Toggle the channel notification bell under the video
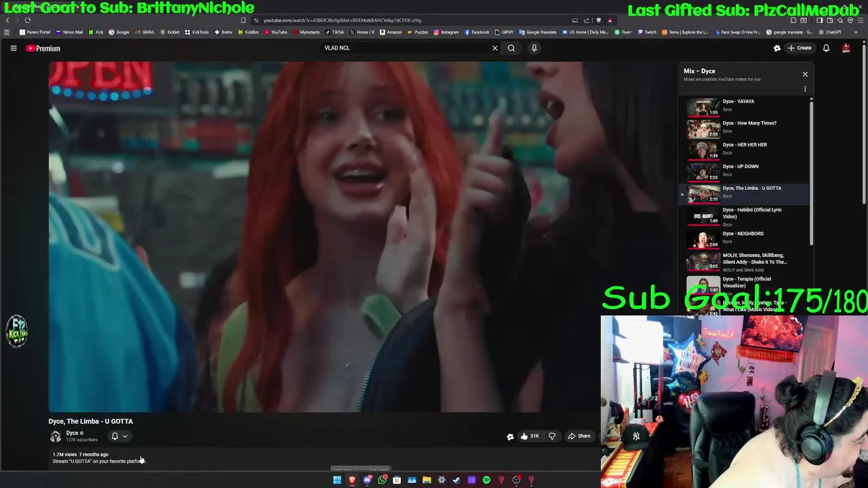The image size is (868, 488). [x=115, y=436]
